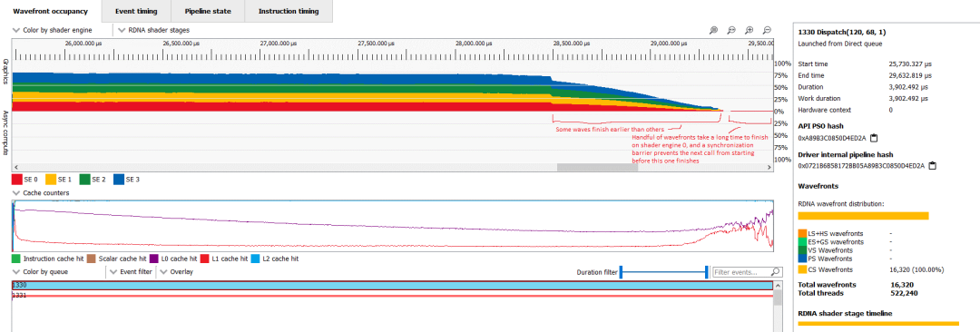This screenshot has width=980, height=332.
Task: Select event 1331 in the event list
Action: [x=393, y=295]
